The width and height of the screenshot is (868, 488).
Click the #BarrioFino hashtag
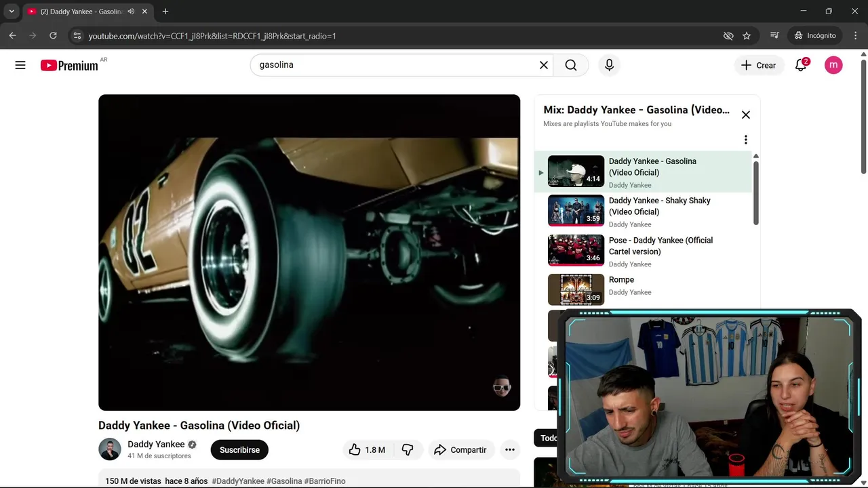click(325, 481)
